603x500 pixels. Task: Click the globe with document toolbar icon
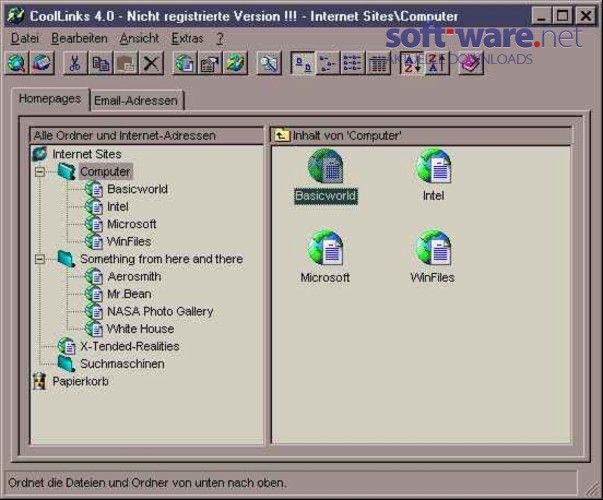(x=185, y=63)
